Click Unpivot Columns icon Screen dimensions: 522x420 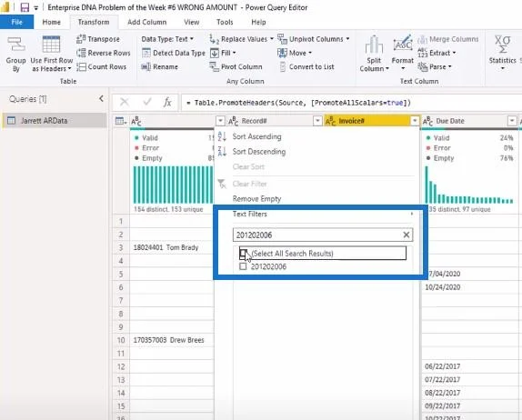pos(282,39)
